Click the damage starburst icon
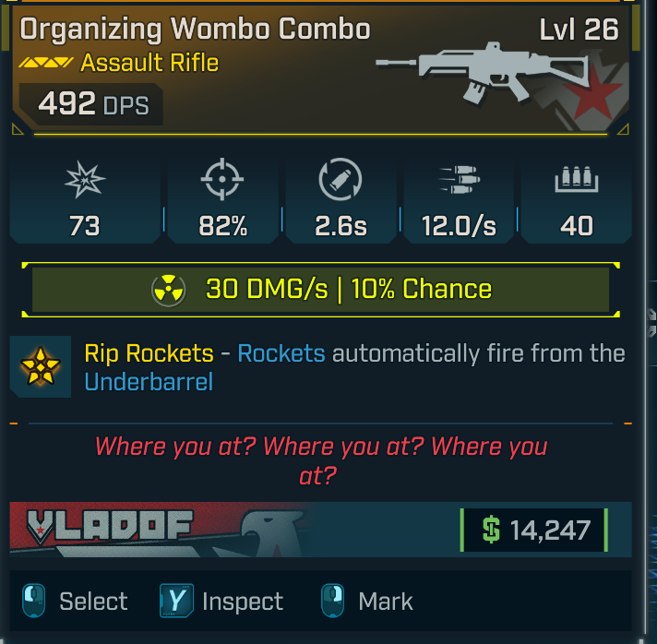Viewport: 657px width, 644px height. pyautogui.click(x=85, y=180)
